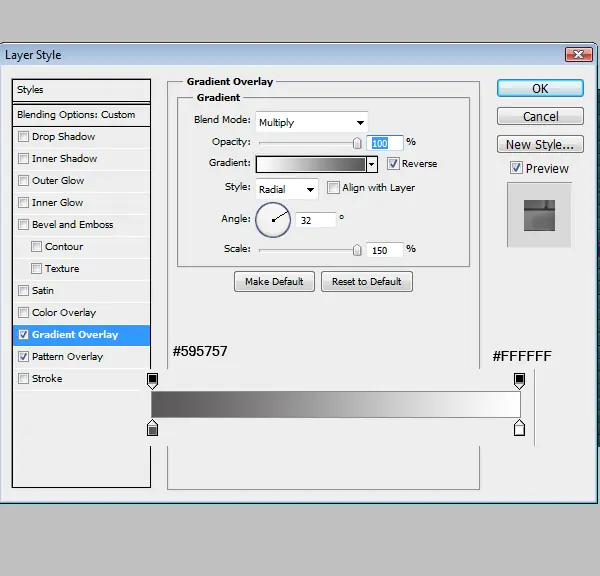Confirm with the OK button
The height and width of the screenshot is (576, 600).
540,88
